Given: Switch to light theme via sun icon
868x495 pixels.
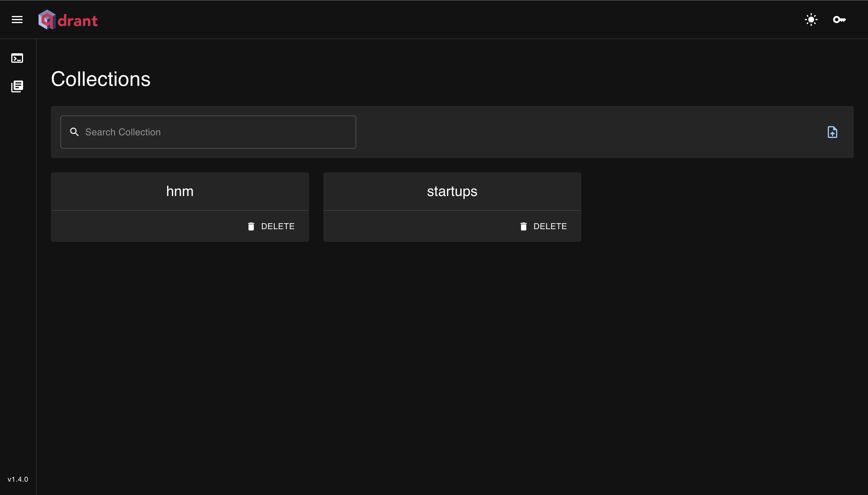Looking at the screenshot, I should pyautogui.click(x=811, y=20).
